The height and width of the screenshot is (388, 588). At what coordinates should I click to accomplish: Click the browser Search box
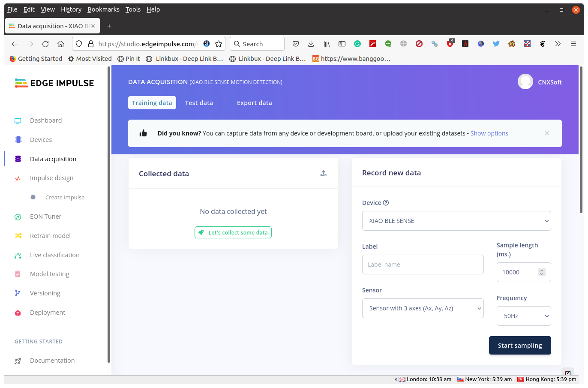point(257,44)
